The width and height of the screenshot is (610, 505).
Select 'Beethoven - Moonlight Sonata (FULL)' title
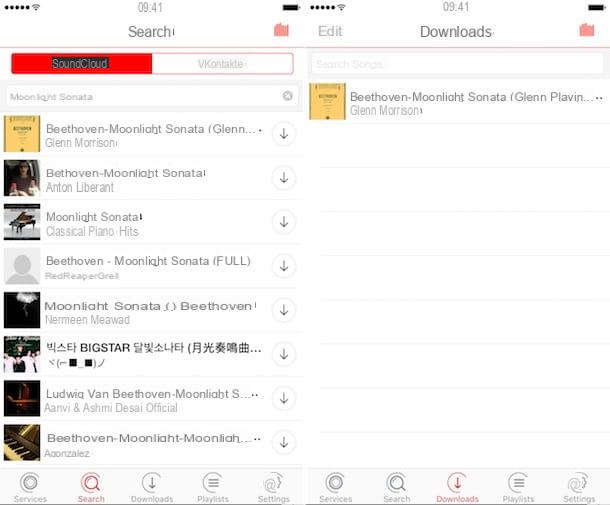click(x=148, y=261)
